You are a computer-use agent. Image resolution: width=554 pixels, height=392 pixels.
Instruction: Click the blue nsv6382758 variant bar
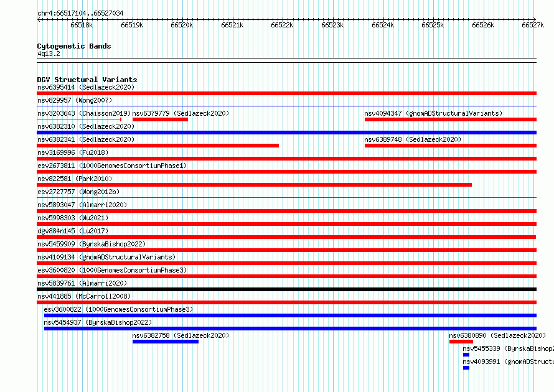coord(166,342)
